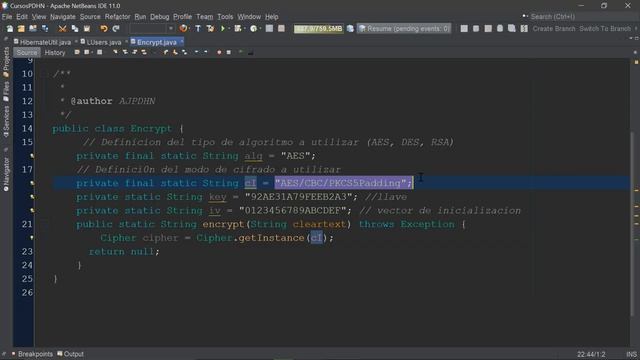Click the Undo arrow icon
640x360 pixels.
(104, 29)
